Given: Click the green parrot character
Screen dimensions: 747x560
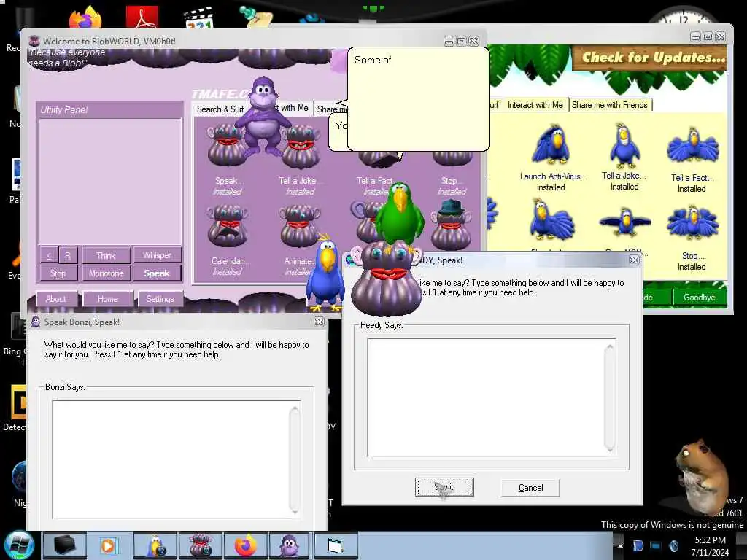Looking at the screenshot, I should click(x=399, y=214).
